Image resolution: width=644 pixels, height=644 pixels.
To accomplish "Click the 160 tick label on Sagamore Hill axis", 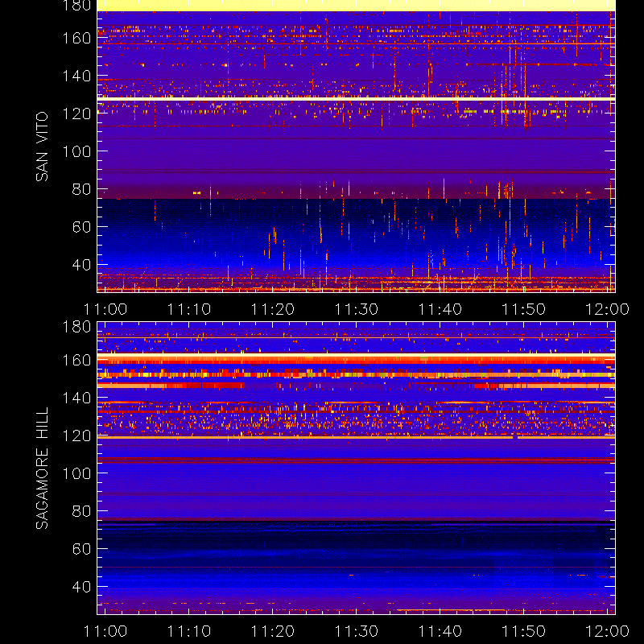I will pos(76,360).
